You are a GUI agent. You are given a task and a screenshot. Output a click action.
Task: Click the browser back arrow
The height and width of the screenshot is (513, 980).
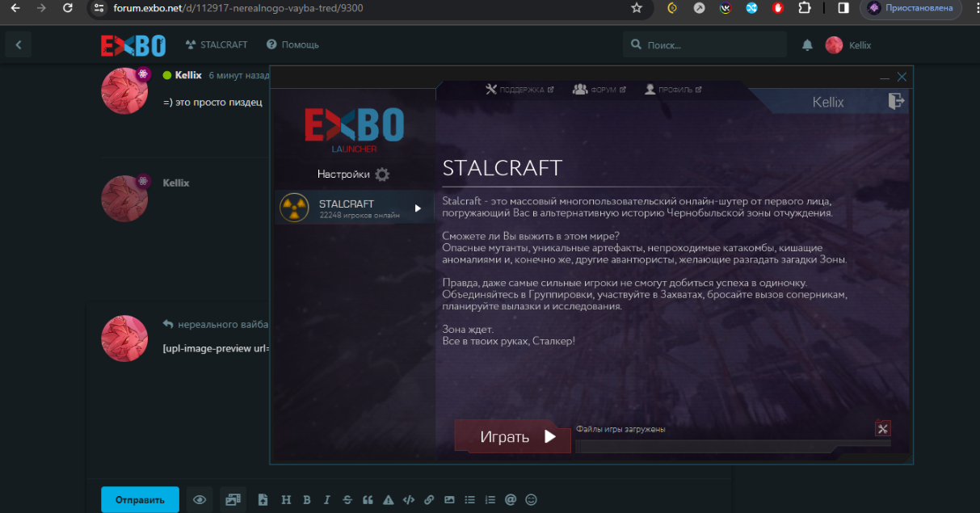point(15,8)
